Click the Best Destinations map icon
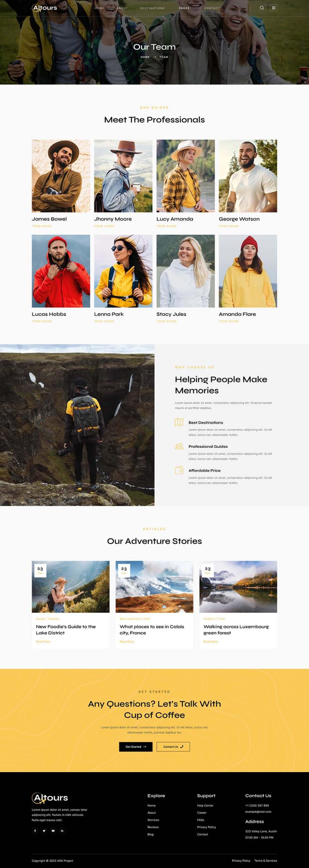 click(179, 422)
